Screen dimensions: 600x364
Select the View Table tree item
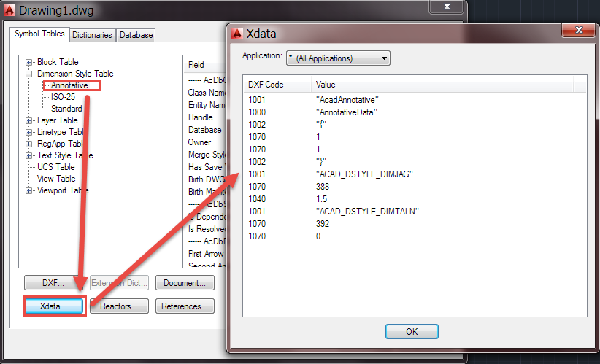tap(56, 179)
